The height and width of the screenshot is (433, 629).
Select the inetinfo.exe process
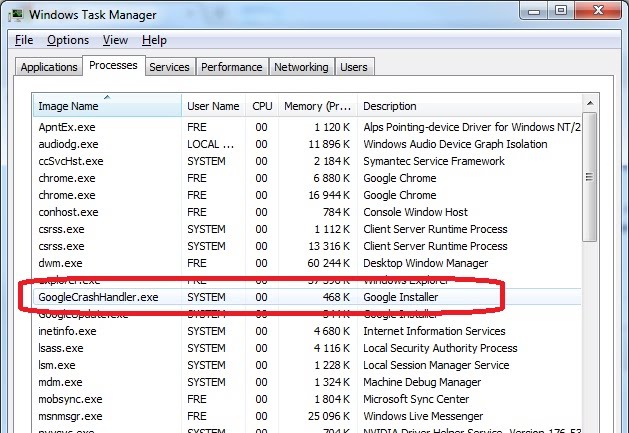click(x=307, y=331)
